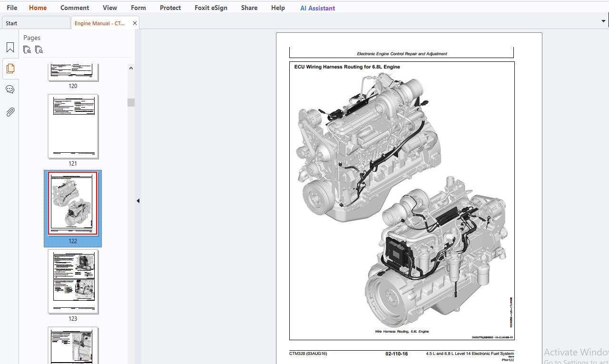The image size is (609, 364).
Task: Open the Form ribbon tab
Action: click(x=138, y=8)
